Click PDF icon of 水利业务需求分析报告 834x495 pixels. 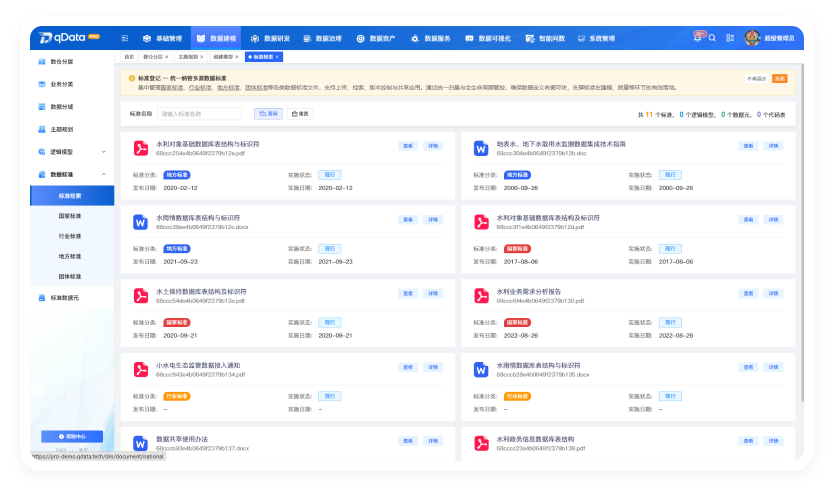pyautogui.click(x=481, y=296)
